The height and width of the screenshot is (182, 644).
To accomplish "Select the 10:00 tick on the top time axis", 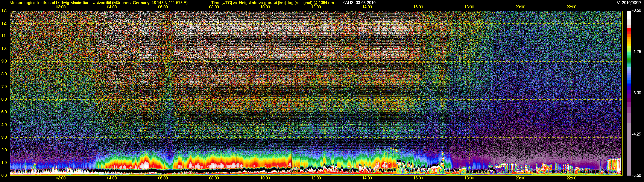I will (265, 7).
